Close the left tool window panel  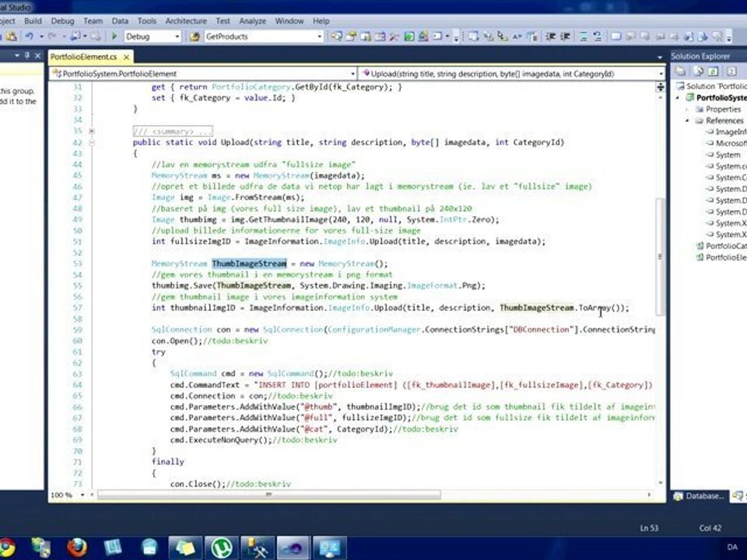tap(37, 56)
